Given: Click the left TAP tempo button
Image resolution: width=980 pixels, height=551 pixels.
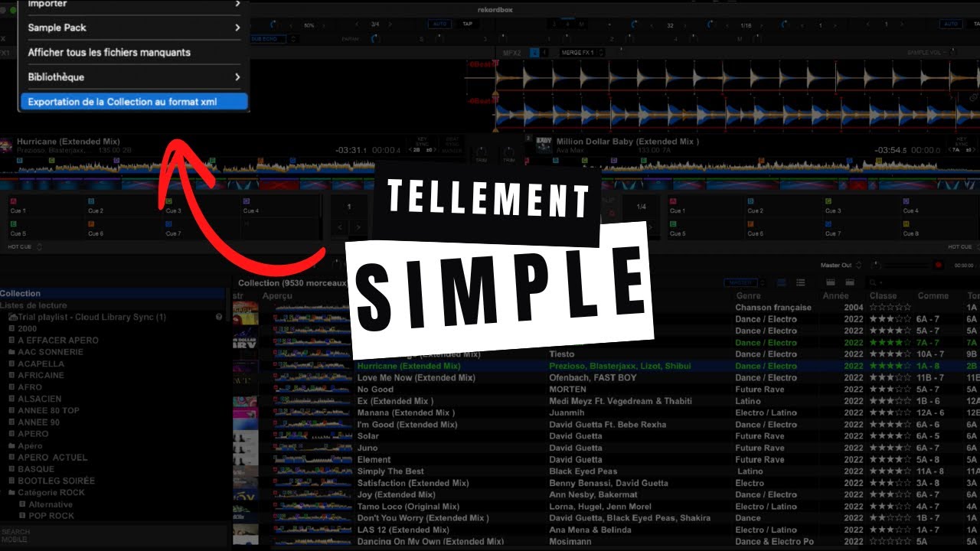Looking at the screenshot, I should [x=467, y=24].
